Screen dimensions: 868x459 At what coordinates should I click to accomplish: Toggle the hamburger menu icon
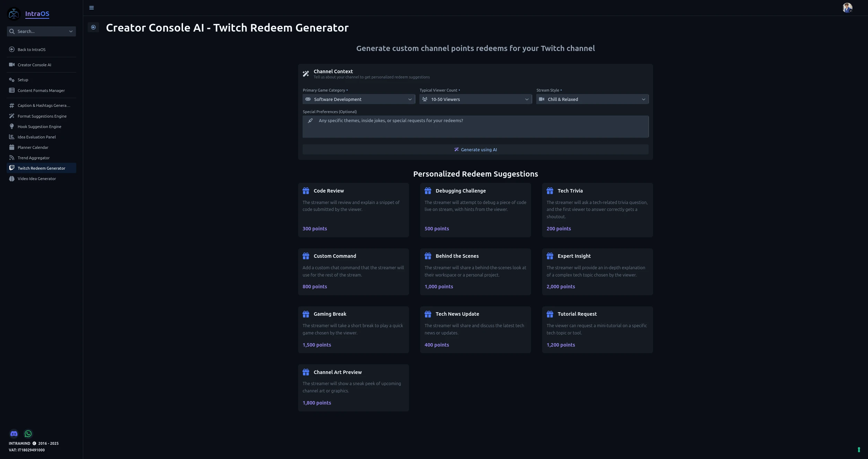[92, 8]
